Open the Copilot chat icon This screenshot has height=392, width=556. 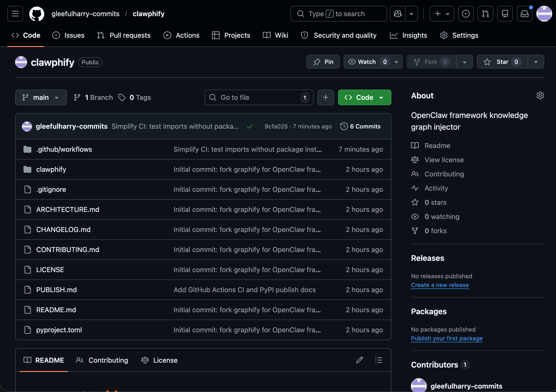pyautogui.click(x=398, y=14)
